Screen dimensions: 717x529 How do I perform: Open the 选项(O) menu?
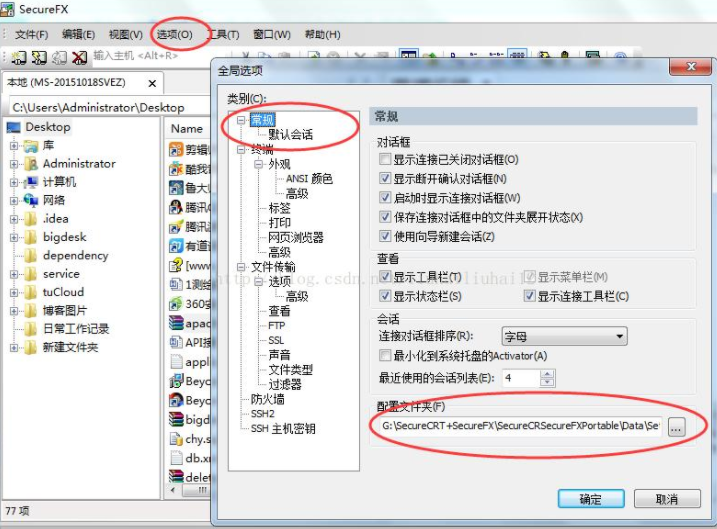[x=174, y=35]
